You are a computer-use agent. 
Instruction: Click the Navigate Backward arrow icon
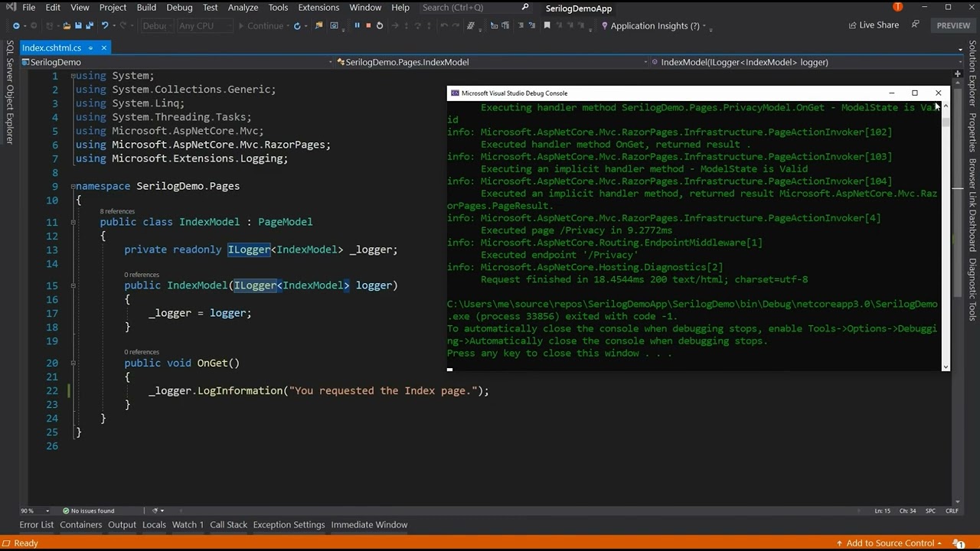(x=16, y=26)
